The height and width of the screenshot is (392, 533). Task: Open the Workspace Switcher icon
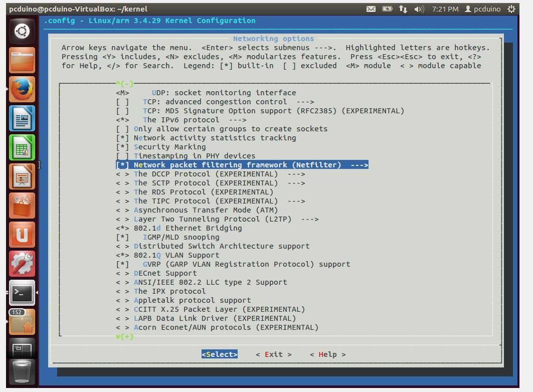pos(22,348)
